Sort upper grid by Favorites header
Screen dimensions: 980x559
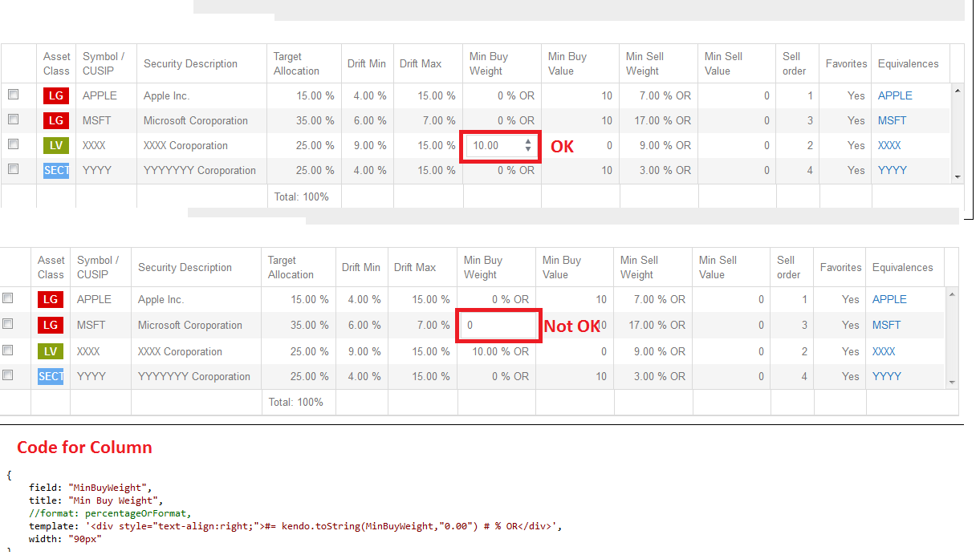click(847, 63)
